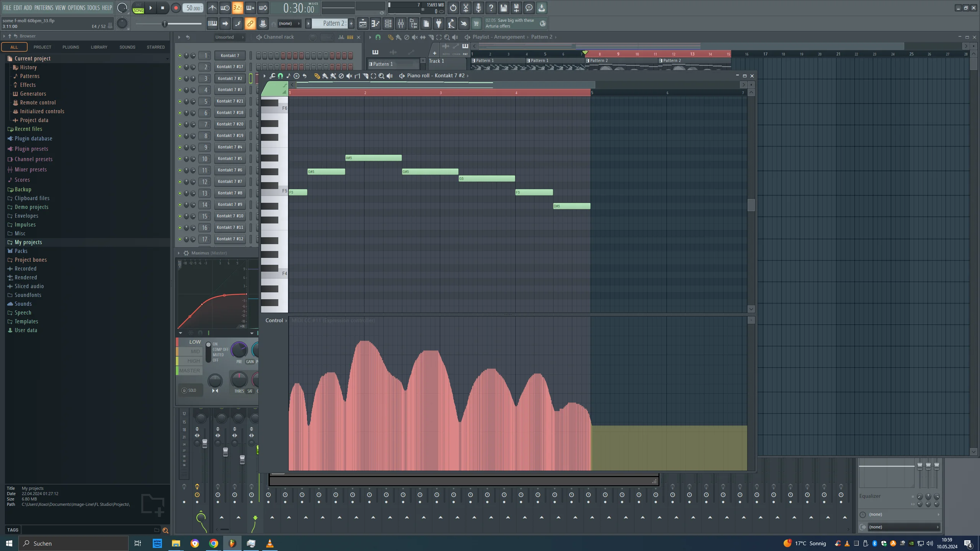Select the Delete tool in Piano roll
Screen dimensions: 980x551
pyautogui.click(x=341, y=76)
